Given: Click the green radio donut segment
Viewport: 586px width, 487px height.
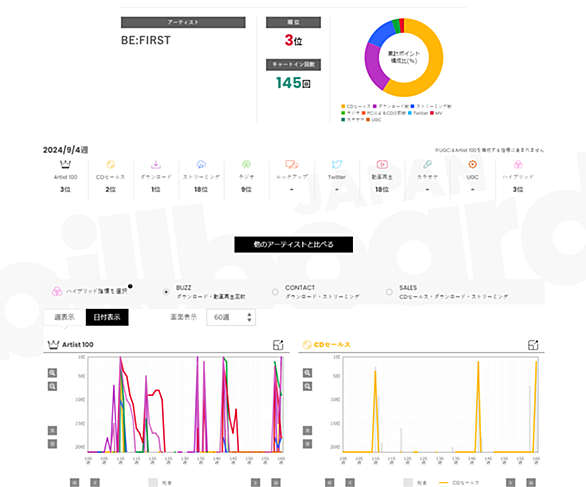Looking at the screenshot, I should [x=397, y=26].
